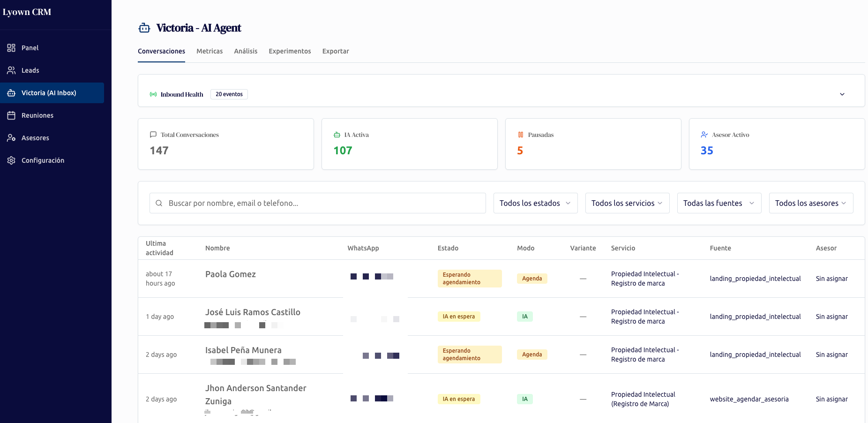This screenshot has height=423, width=868.
Task: Open Reuniones via the calendar icon
Action: [11, 115]
